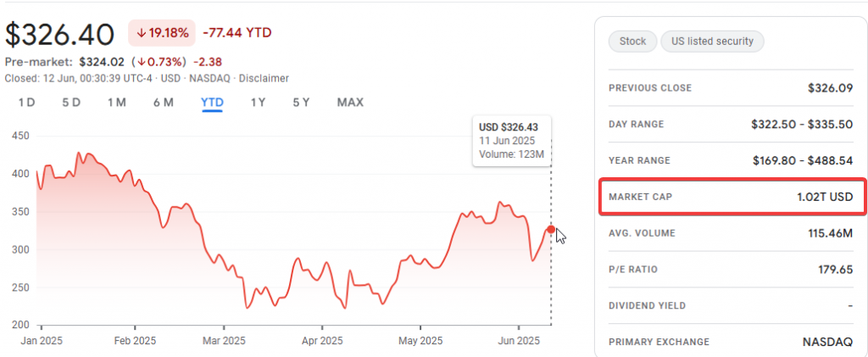Switch chart to 1M range
This screenshot has width=868, height=357.
click(x=117, y=103)
